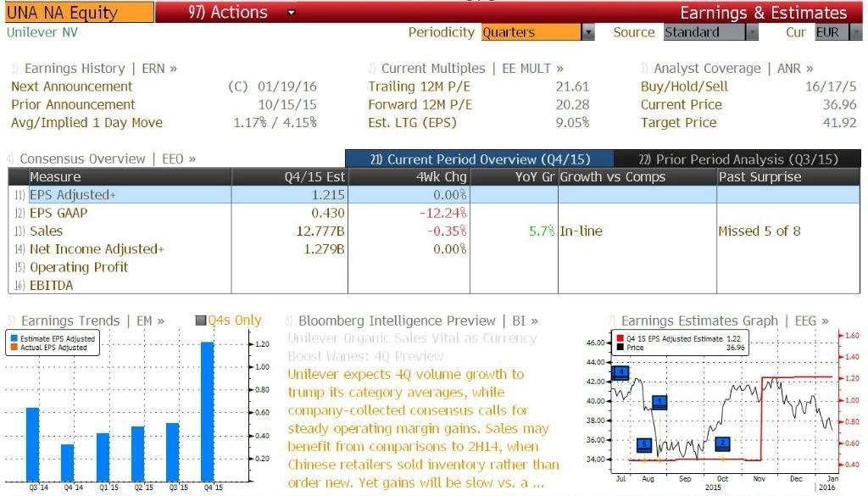Toggle the Q4s Only checkbox
Screen dimensions: 868x496
pos(201,320)
